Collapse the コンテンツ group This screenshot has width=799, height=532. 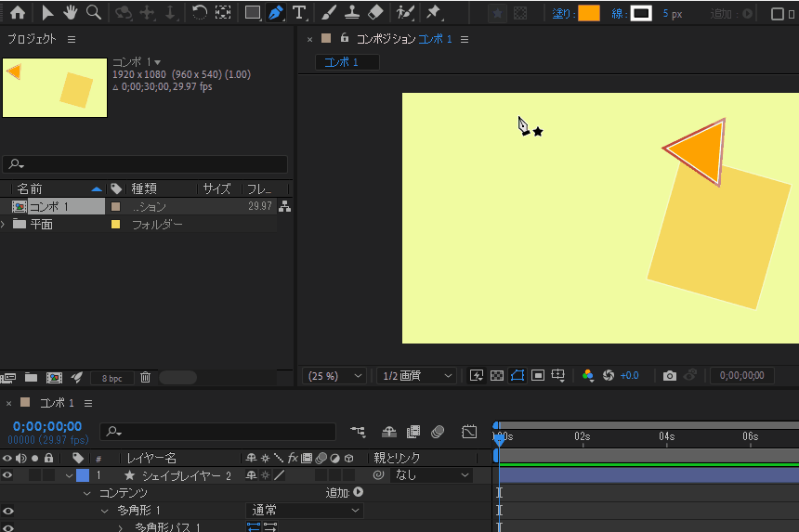[87, 493]
